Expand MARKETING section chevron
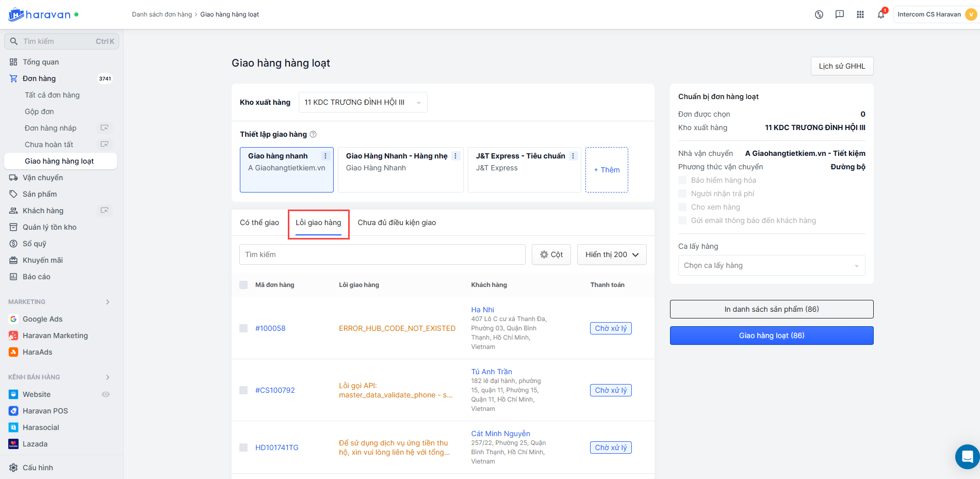Viewport: 980px width, 479px height. point(108,302)
